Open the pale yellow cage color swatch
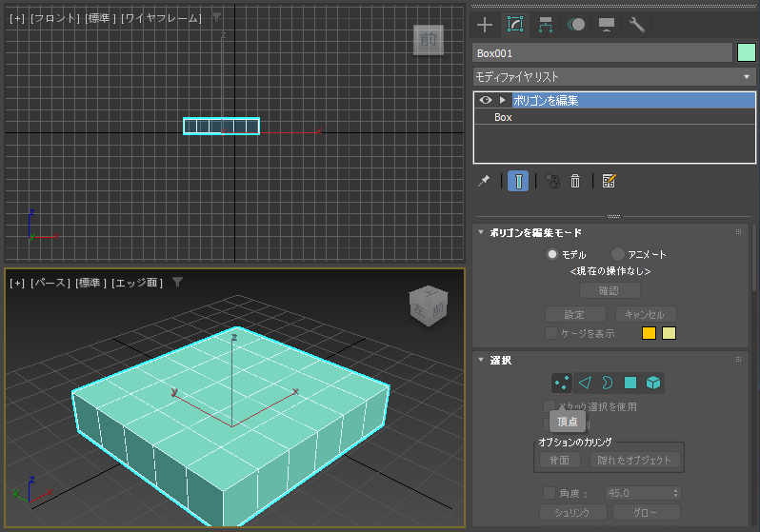The width and height of the screenshot is (760, 532). [669, 333]
